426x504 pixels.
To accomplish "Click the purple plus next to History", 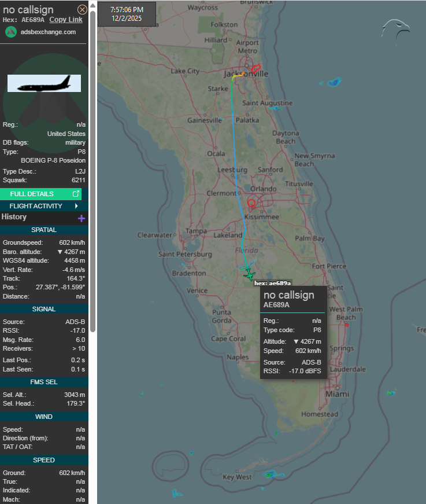I will pos(82,219).
